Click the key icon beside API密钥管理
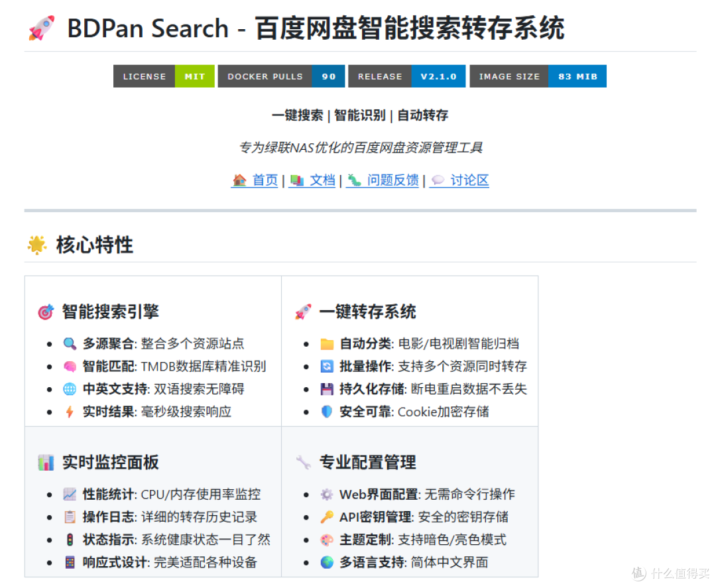Image resolution: width=716 pixels, height=588 pixels. tap(327, 517)
